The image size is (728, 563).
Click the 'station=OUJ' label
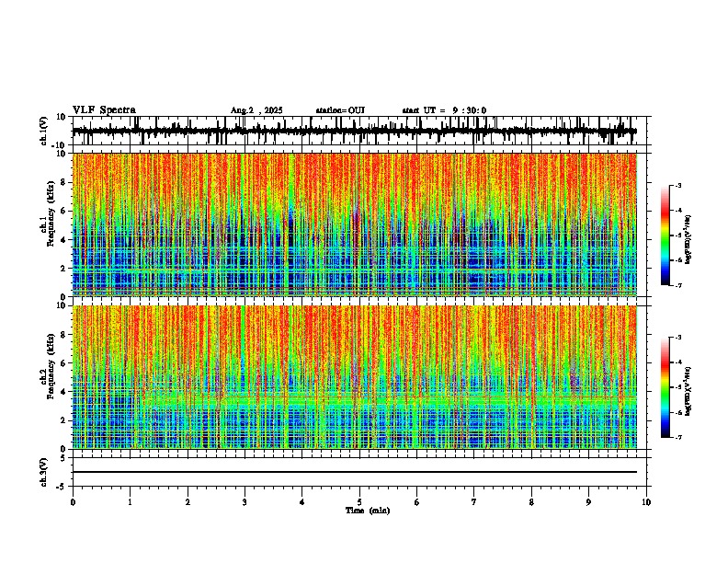pos(340,110)
